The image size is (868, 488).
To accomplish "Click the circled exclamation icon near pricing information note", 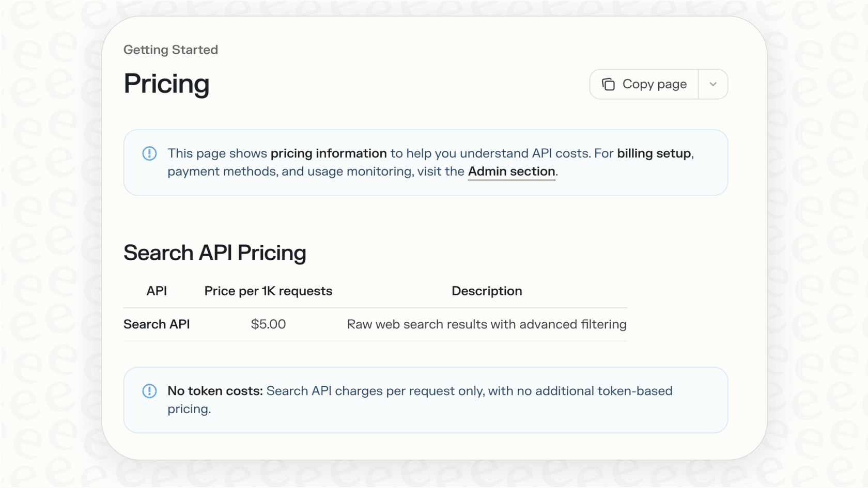I will [x=149, y=153].
